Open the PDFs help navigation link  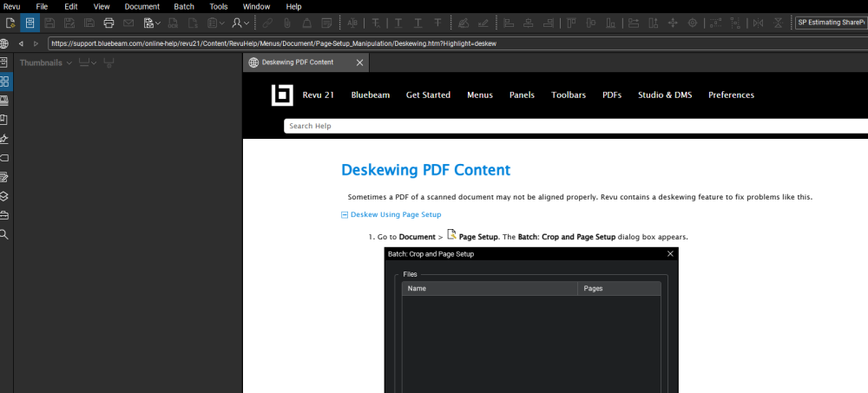click(612, 95)
